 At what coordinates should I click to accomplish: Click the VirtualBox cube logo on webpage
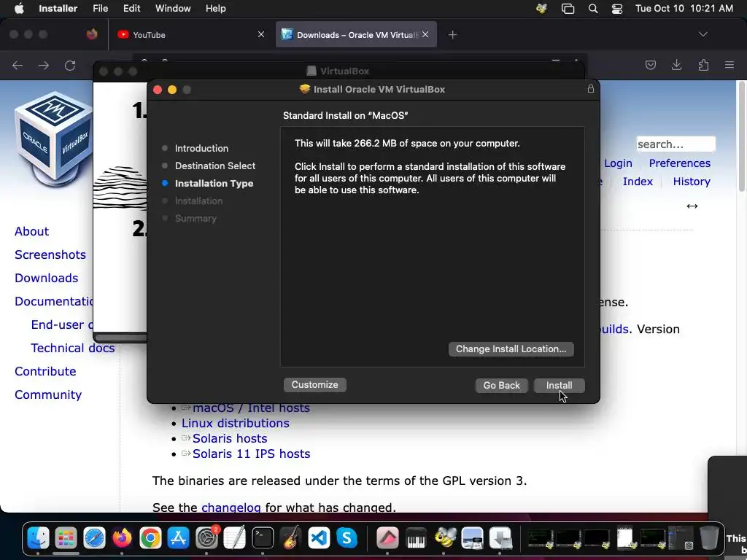click(53, 138)
